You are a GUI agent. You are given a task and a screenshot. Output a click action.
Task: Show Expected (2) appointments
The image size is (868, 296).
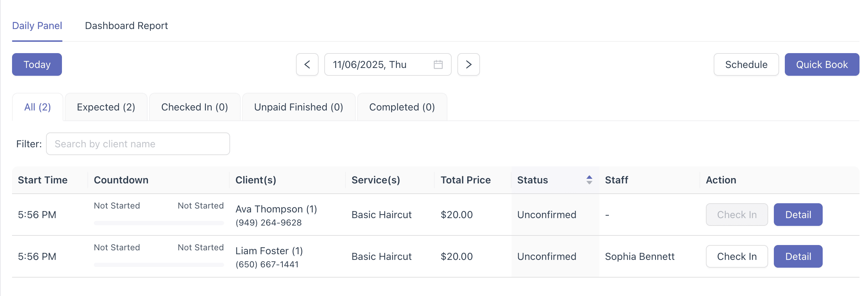(x=106, y=107)
